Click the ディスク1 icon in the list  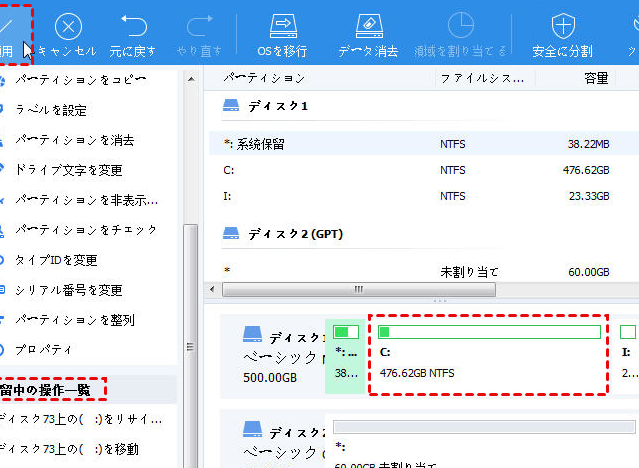(231, 105)
